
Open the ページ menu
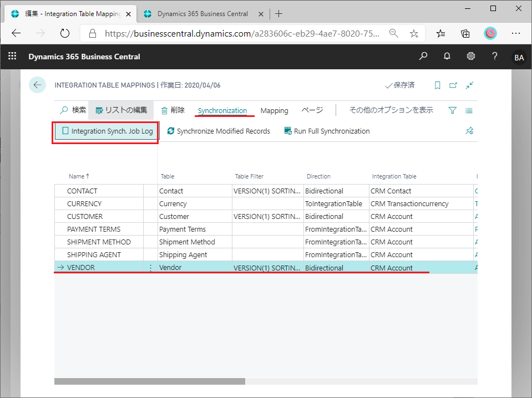(312, 110)
